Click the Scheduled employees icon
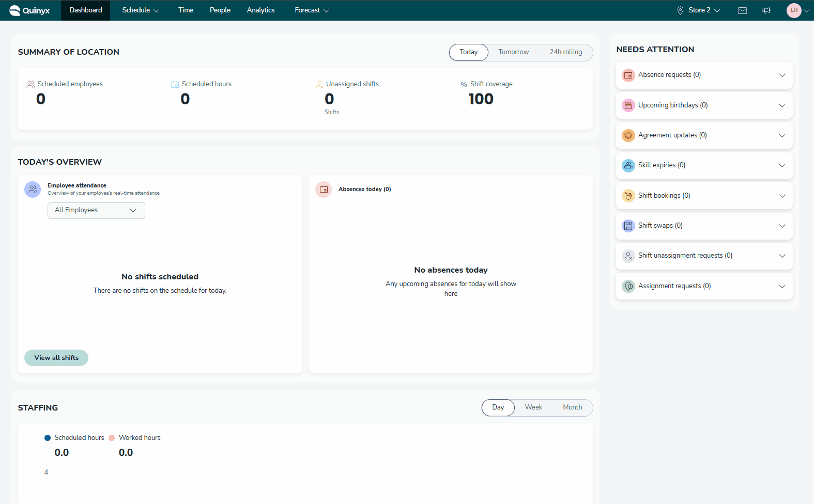The width and height of the screenshot is (814, 504). click(x=31, y=84)
